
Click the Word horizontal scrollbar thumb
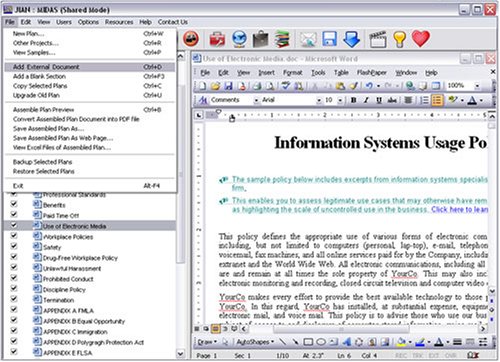pyautogui.click(x=341, y=329)
